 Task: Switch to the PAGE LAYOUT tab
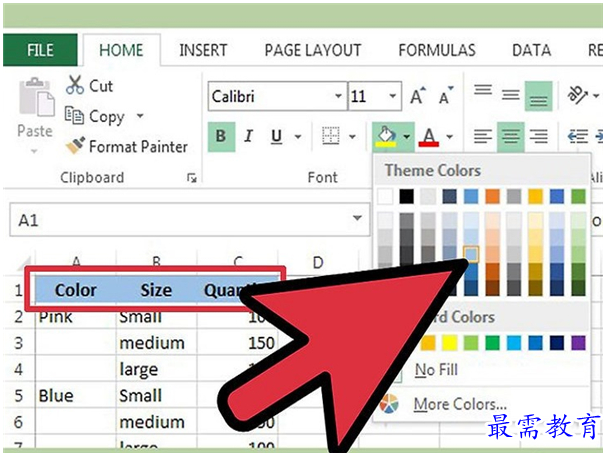pyautogui.click(x=313, y=50)
